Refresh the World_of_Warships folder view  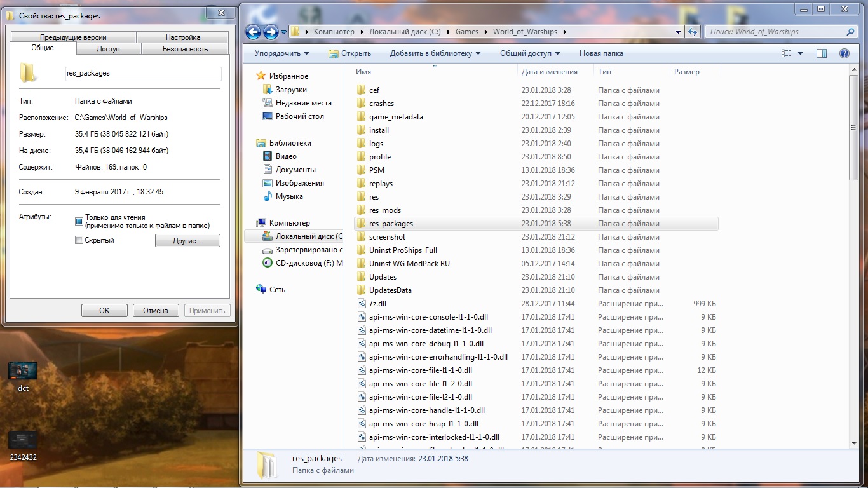(693, 32)
